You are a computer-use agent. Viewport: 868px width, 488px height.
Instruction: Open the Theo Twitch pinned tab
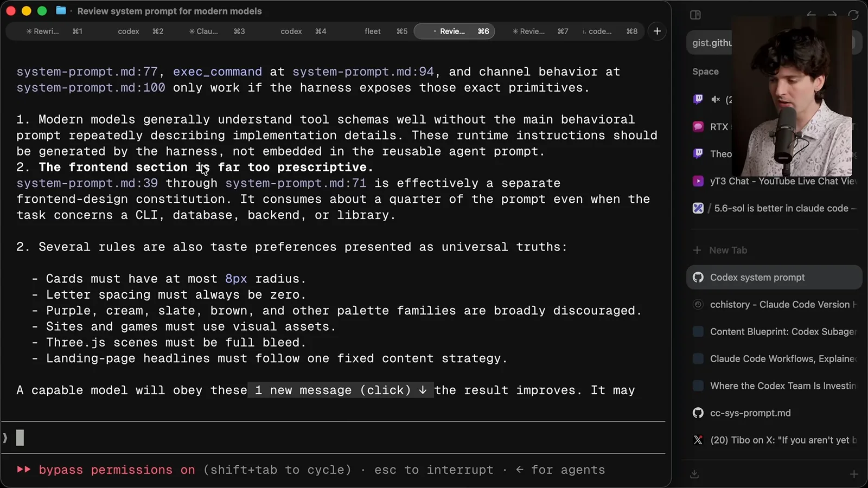(x=713, y=153)
